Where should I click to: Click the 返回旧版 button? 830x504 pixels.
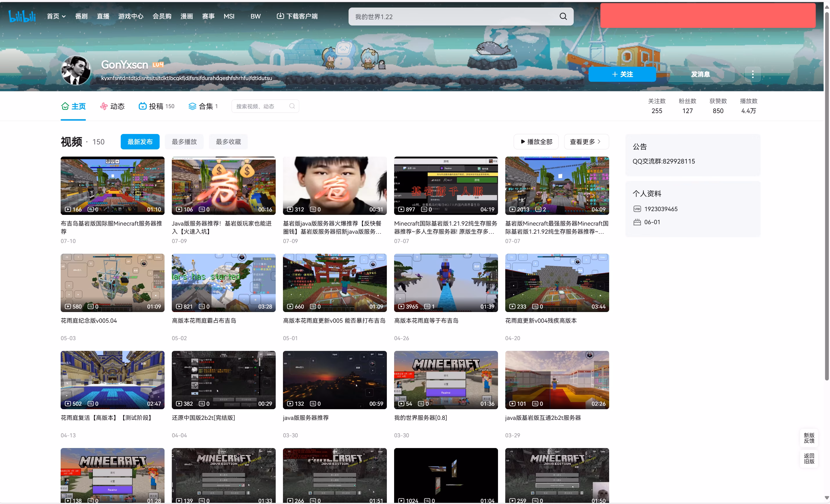pos(809,458)
